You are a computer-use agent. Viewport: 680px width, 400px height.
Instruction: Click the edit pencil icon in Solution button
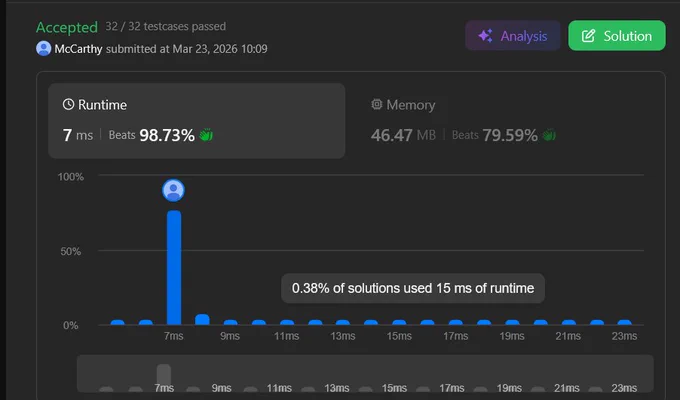tap(588, 36)
